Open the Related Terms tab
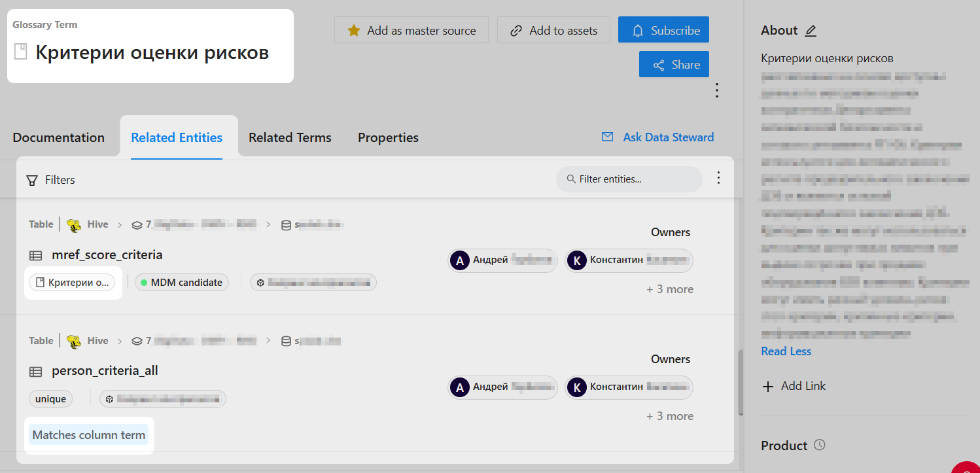This screenshot has width=980, height=473. pyautogui.click(x=290, y=137)
